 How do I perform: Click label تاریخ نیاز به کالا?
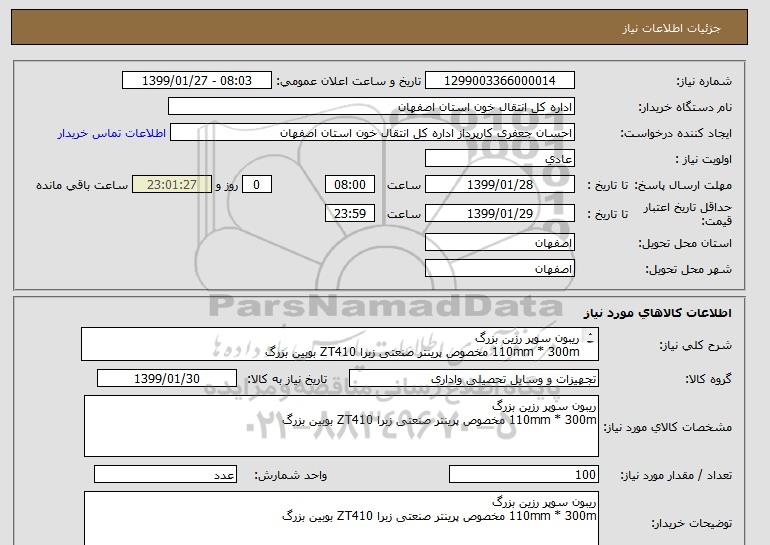[287, 379]
